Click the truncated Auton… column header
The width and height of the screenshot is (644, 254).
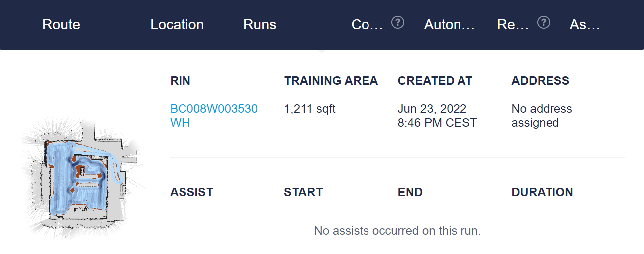[x=449, y=25]
